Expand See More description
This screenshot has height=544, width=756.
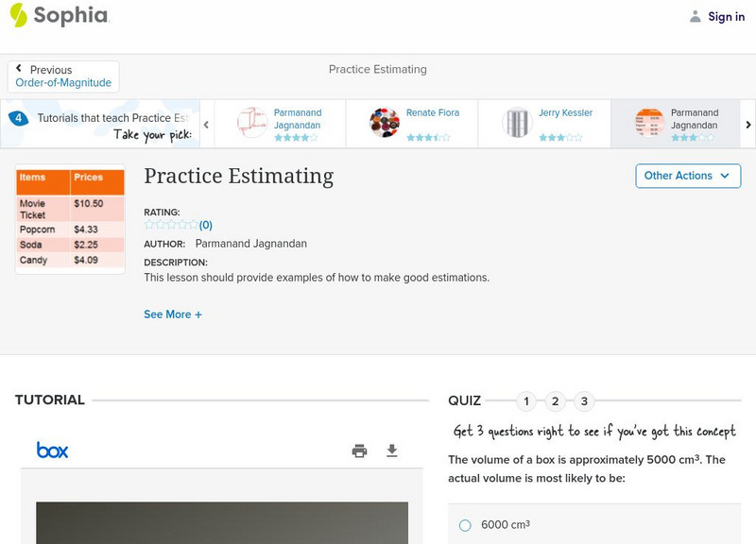point(172,314)
